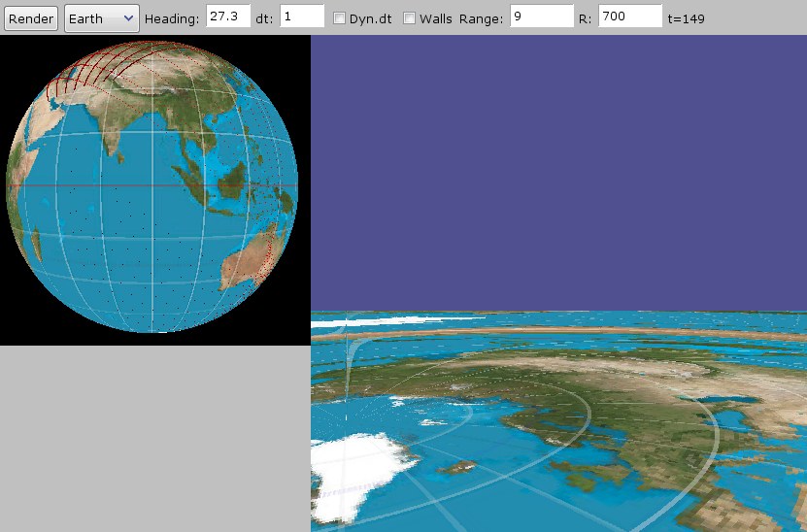Click the R radius field
The width and height of the screenshot is (807, 532).
click(x=630, y=16)
